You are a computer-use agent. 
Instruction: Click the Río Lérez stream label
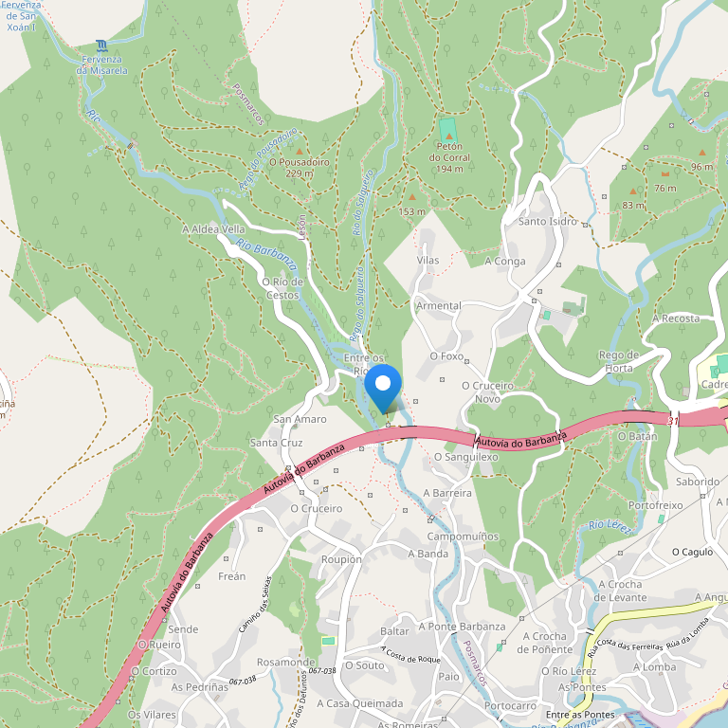tap(610, 526)
